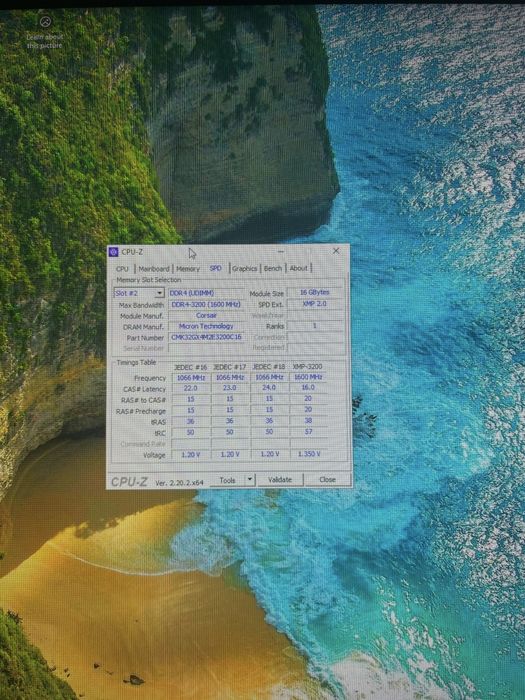Expand the Tools dropdown arrow
The image size is (525, 700).
coord(250,479)
